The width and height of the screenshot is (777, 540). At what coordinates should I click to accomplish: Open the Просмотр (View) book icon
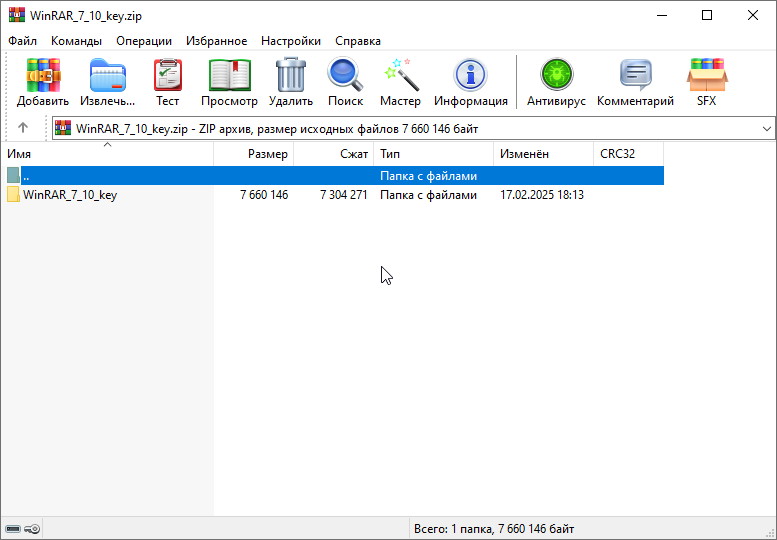click(230, 75)
